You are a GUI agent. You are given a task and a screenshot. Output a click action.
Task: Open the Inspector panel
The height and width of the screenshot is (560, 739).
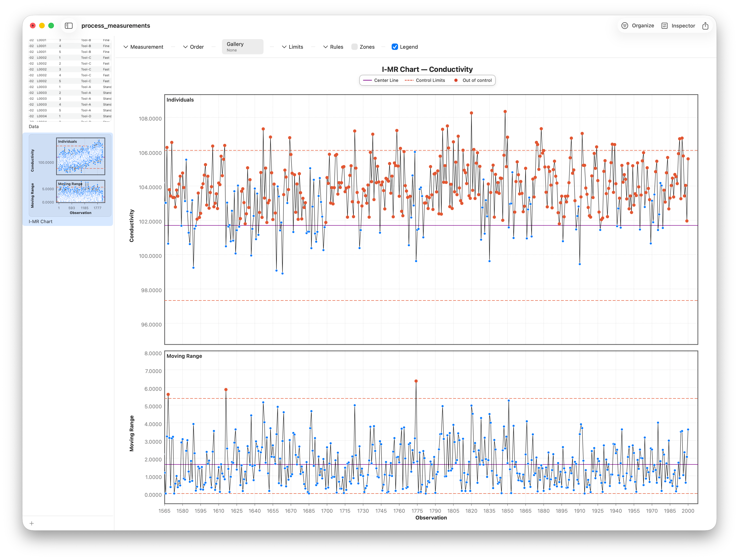coord(678,26)
